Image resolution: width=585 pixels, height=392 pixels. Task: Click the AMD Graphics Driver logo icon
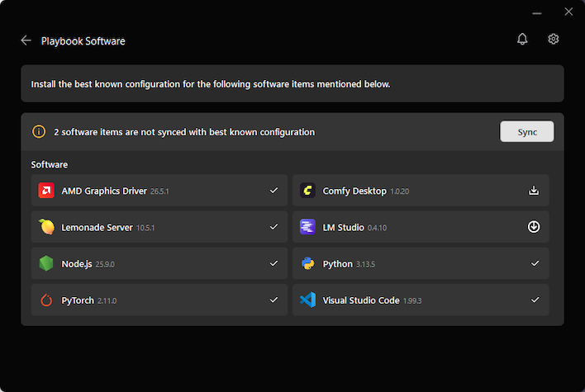(x=46, y=191)
